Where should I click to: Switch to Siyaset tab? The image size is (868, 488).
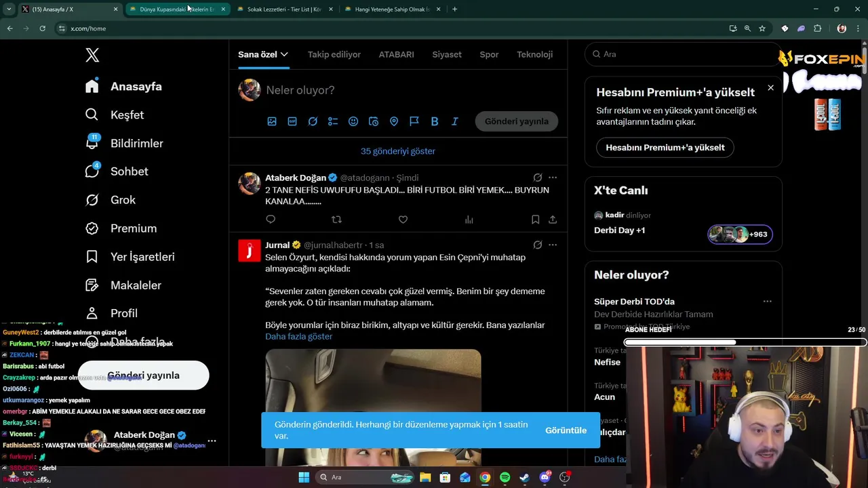(447, 54)
